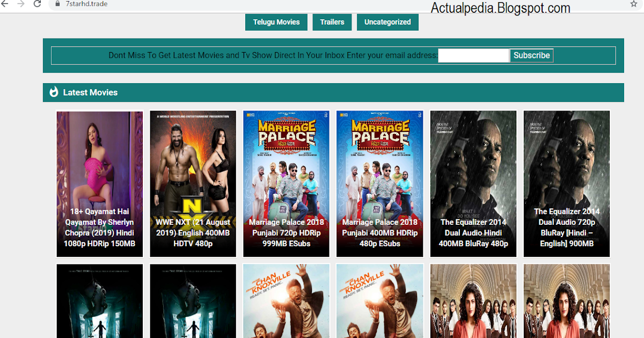Viewport: 644px width, 338px height.
Task: Click the Latest Movies heading
Action: coord(90,92)
